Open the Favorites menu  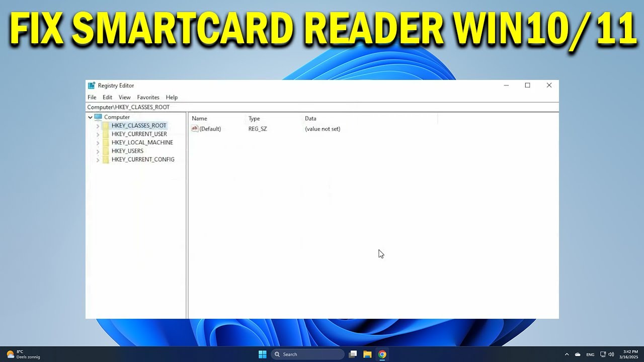click(x=148, y=97)
